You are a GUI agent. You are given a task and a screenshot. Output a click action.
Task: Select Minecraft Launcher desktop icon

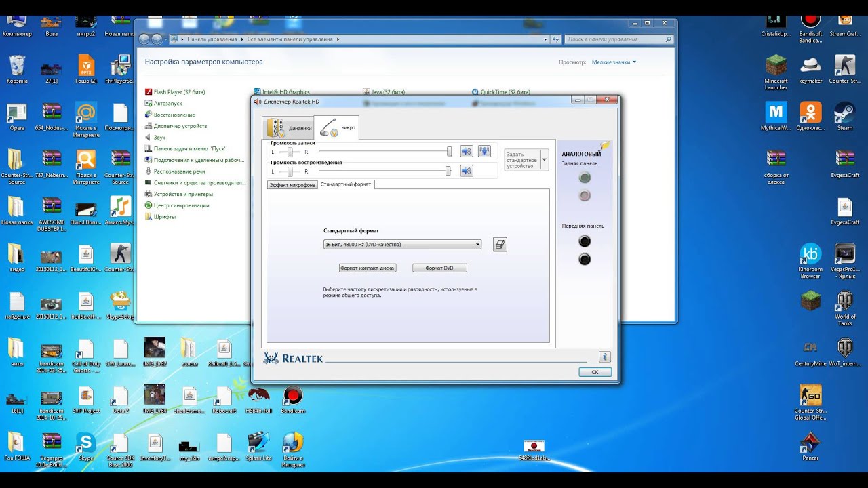776,72
